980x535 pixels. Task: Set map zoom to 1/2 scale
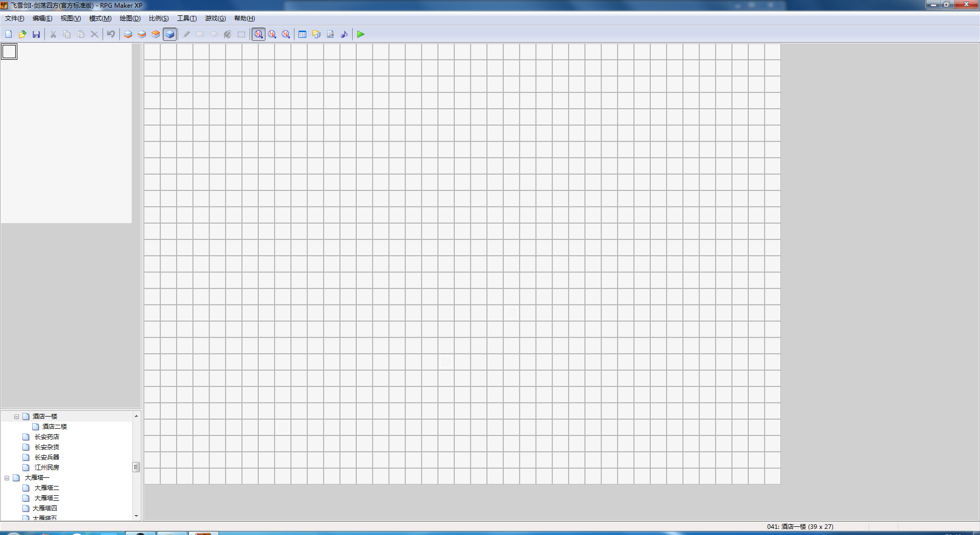click(272, 34)
